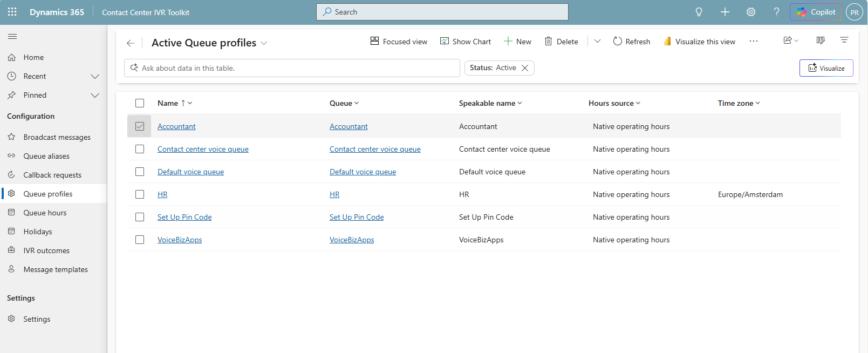Check the HR row checkbox
Image resolution: width=868 pixels, height=353 pixels.
point(140,194)
